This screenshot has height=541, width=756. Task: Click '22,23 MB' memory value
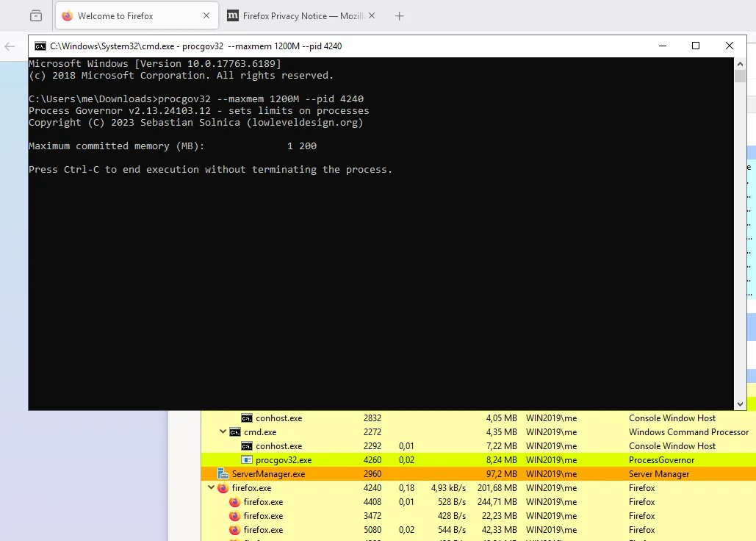click(x=500, y=516)
